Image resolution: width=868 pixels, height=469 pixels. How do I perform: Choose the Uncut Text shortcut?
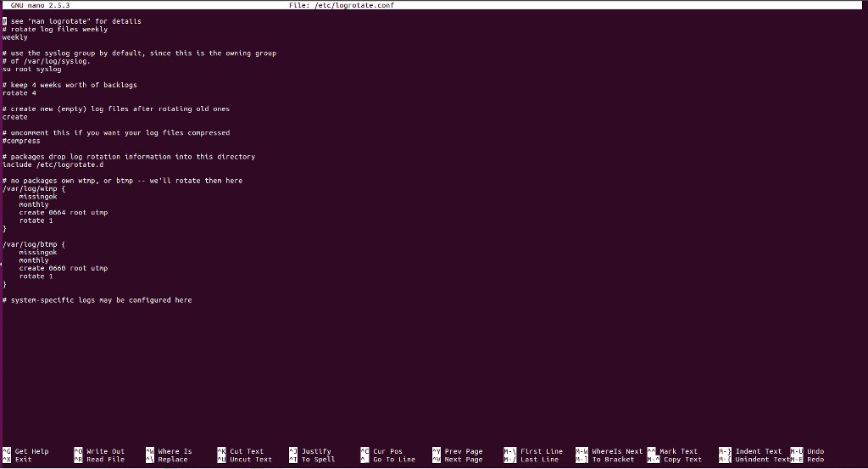(x=251, y=460)
